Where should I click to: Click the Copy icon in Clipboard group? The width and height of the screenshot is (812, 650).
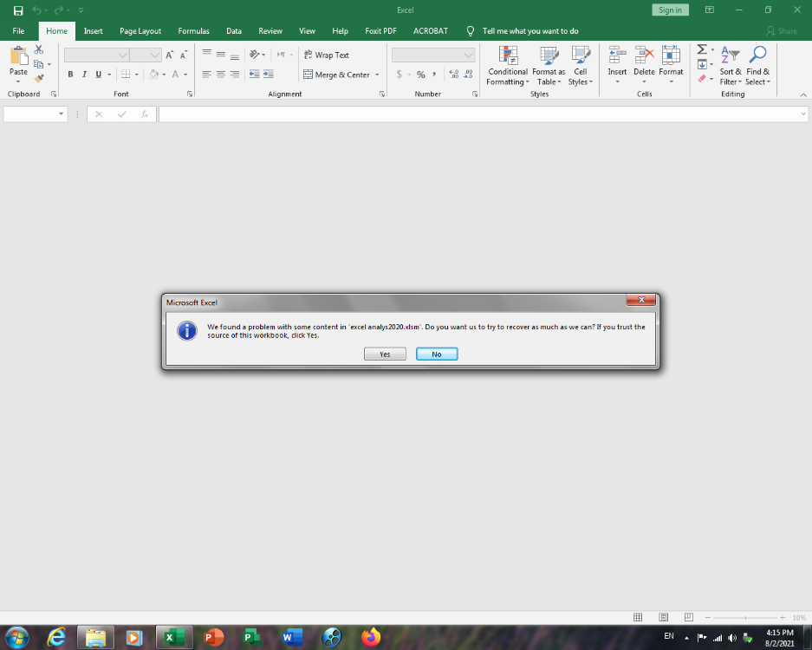pos(38,64)
